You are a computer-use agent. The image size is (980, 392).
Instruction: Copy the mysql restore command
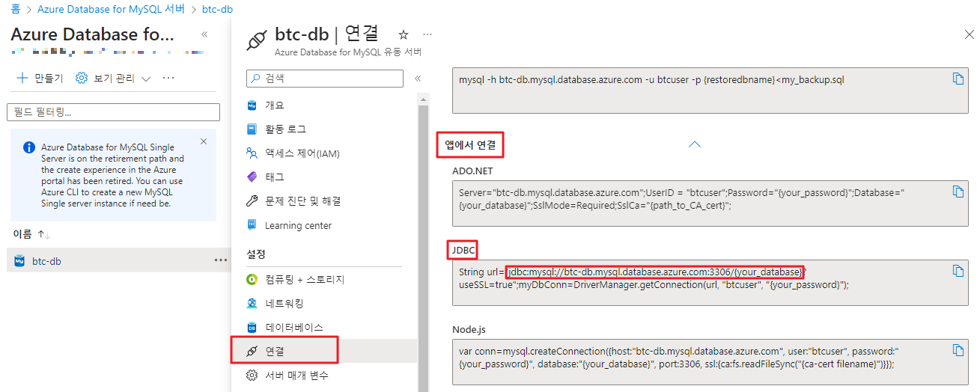[x=958, y=79]
